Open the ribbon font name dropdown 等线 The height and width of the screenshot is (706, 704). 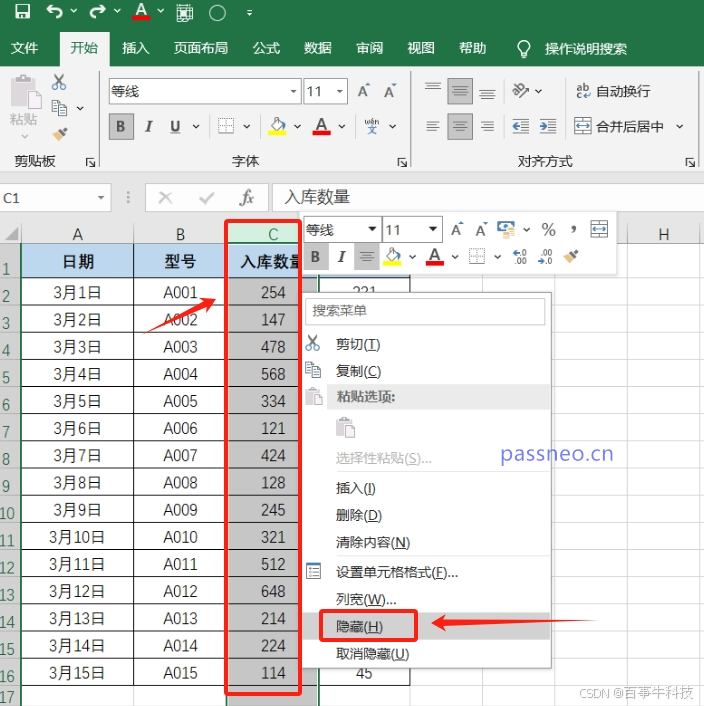[293, 91]
